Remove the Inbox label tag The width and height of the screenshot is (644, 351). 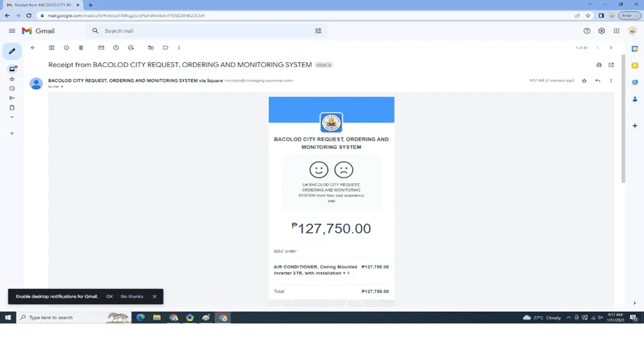click(x=330, y=65)
